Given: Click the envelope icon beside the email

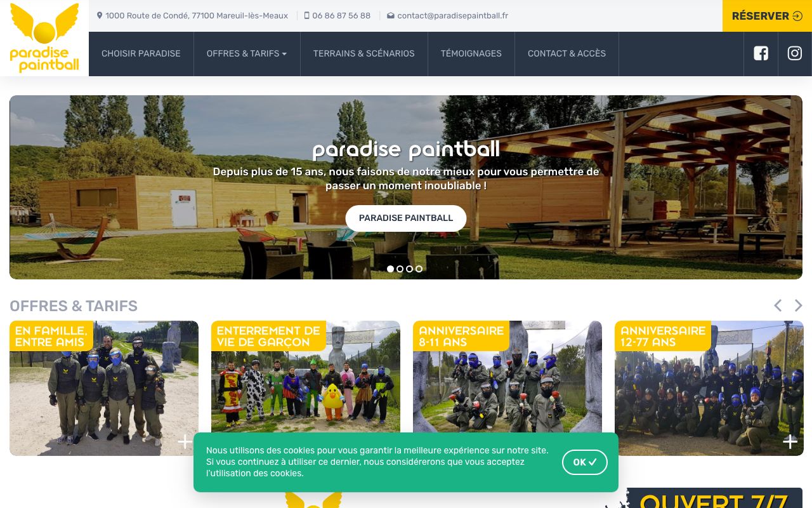Looking at the screenshot, I should (x=391, y=16).
